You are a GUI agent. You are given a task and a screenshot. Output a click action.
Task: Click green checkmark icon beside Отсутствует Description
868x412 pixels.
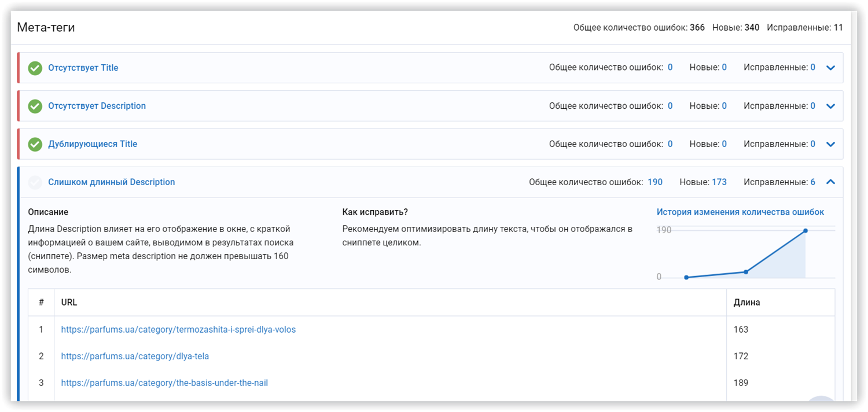click(x=35, y=106)
